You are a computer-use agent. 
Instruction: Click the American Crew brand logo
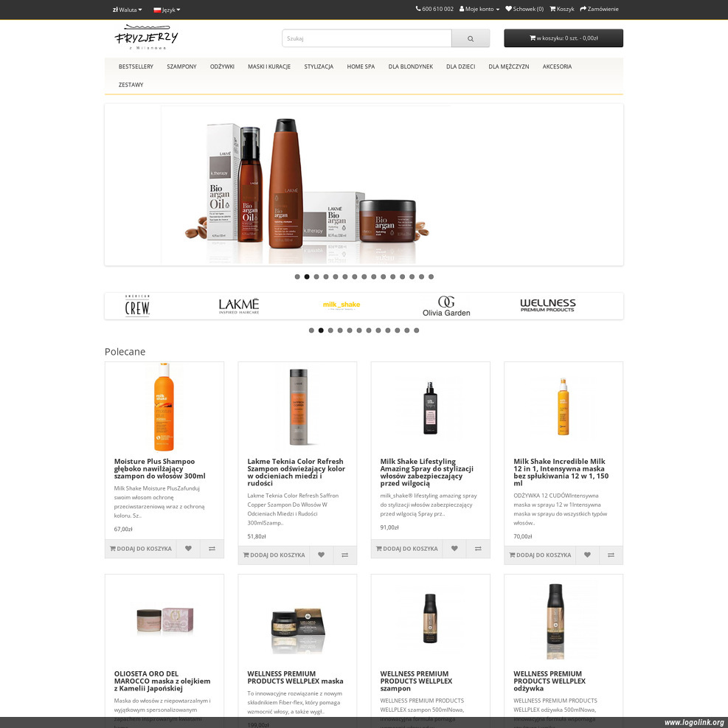tap(137, 305)
